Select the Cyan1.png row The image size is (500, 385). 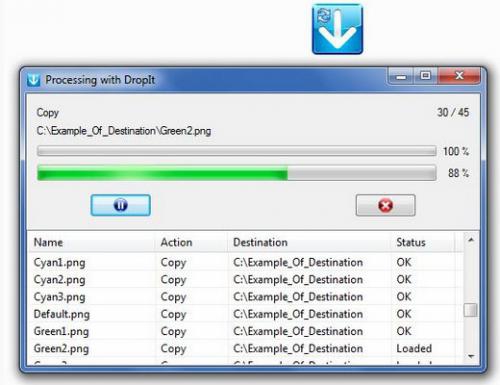point(246,262)
